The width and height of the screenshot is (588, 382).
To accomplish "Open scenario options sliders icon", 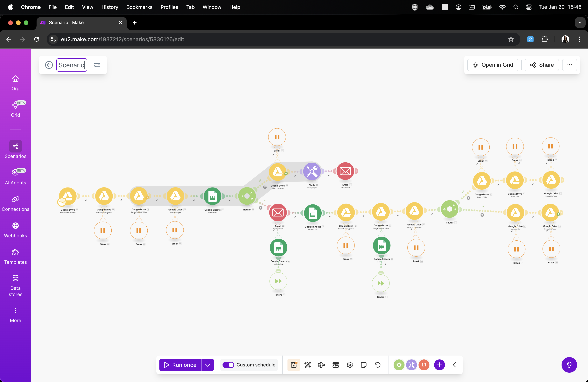I will [x=97, y=65].
